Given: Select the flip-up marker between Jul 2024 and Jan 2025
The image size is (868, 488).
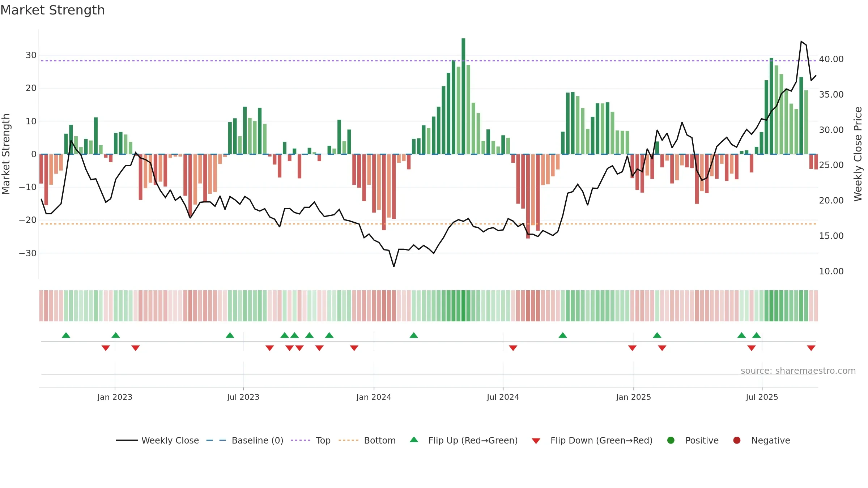Looking at the screenshot, I should click(563, 335).
